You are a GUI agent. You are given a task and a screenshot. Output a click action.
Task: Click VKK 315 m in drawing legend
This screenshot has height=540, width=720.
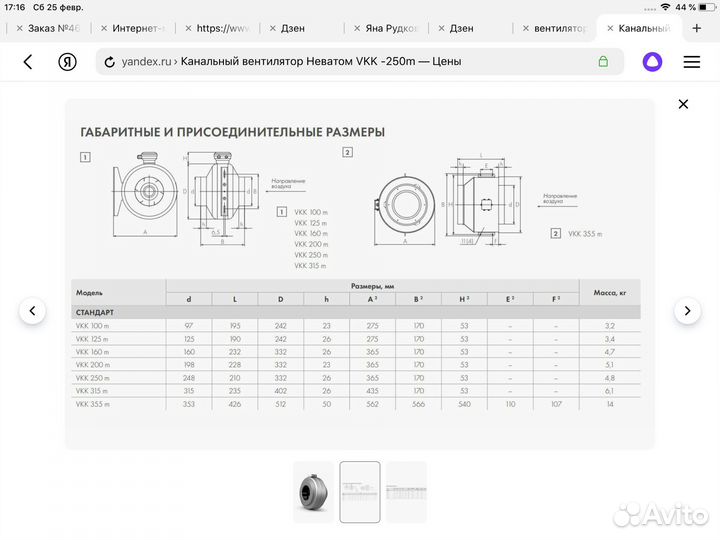click(310, 266)
